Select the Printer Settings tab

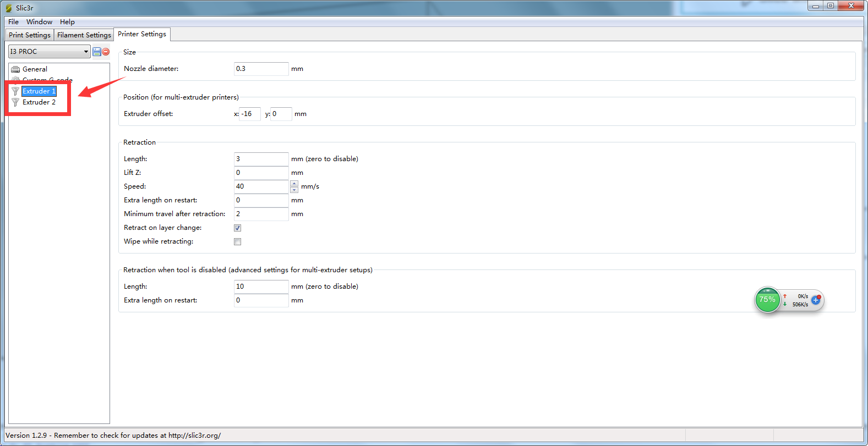(142, 34)
